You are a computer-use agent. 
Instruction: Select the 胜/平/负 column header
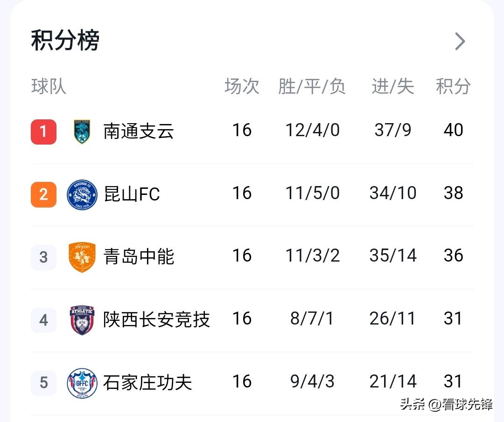(x=312, y=87)
